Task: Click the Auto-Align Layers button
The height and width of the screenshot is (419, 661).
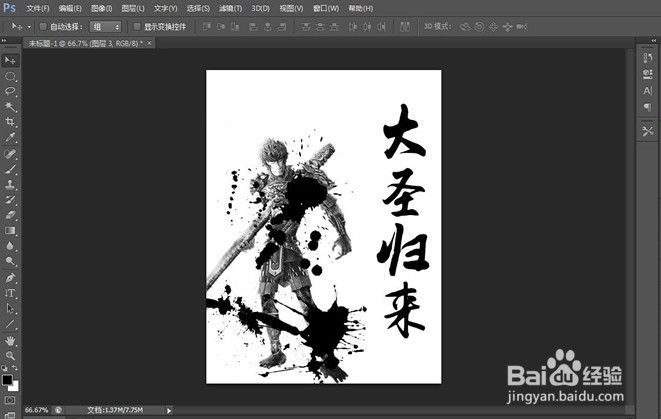Action: pos(405,27)
